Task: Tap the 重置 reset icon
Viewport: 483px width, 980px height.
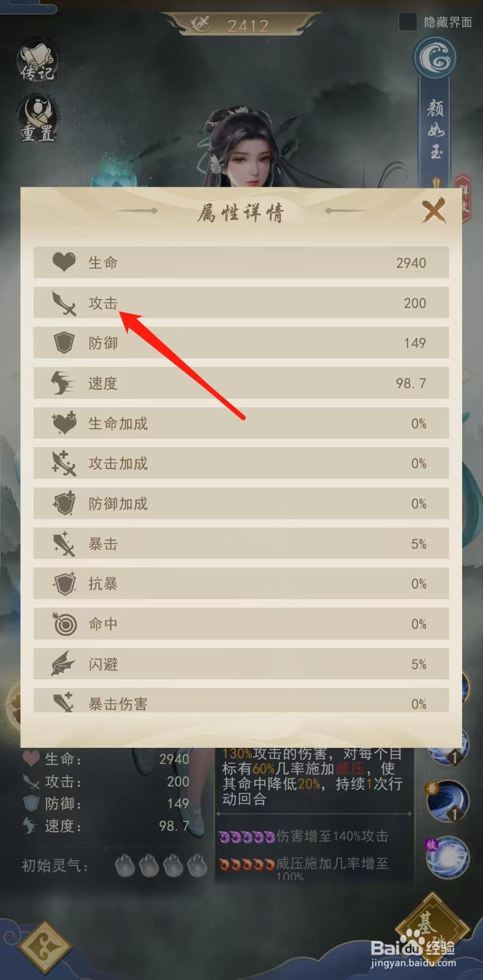Action: click(37, 119)
